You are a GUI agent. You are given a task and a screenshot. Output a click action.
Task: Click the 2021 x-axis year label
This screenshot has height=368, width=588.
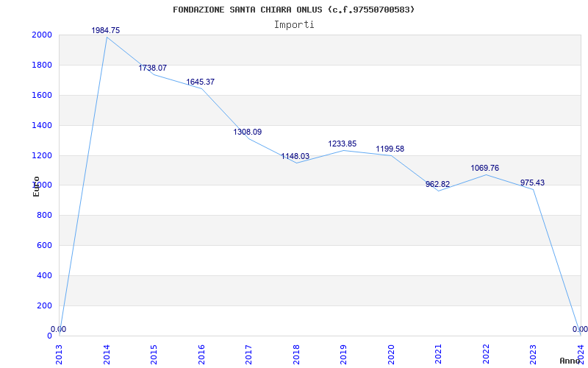point(439,355)
